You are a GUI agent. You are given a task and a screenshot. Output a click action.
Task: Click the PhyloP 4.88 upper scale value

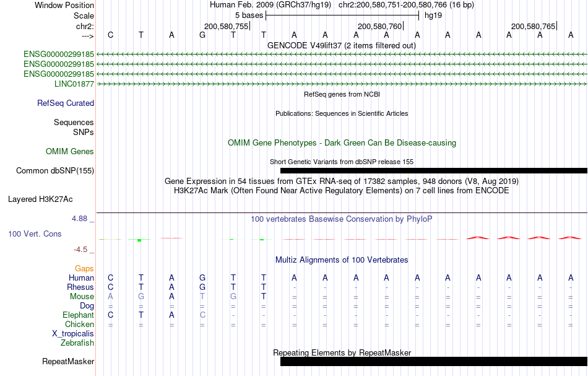79,219
